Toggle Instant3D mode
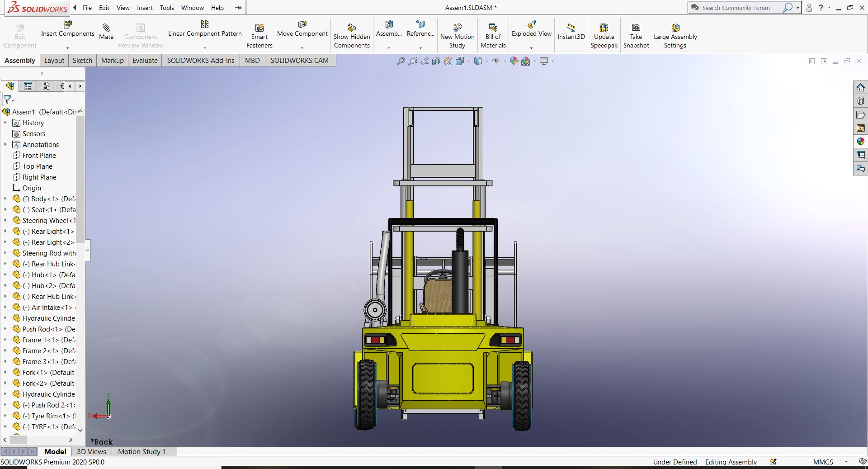The image size is (868, 469). click(x=571, y=28)
